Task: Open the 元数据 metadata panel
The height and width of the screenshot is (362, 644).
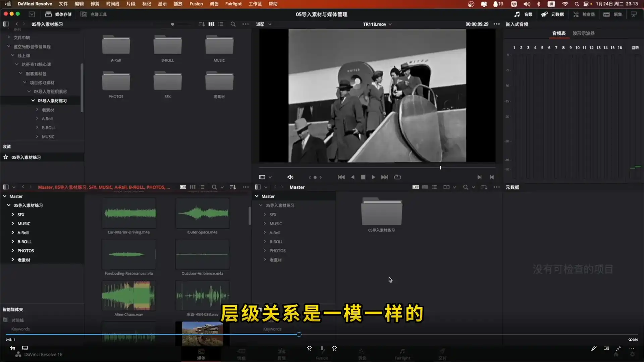Action: [552, 14]
